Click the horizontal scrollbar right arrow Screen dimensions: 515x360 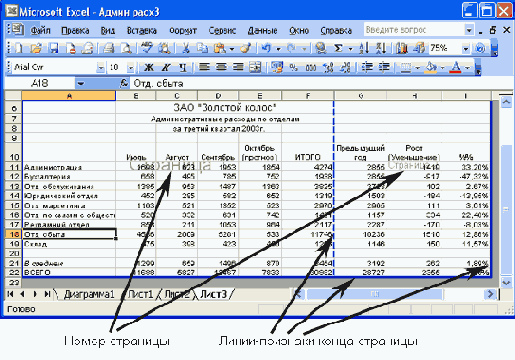point(490,294)
